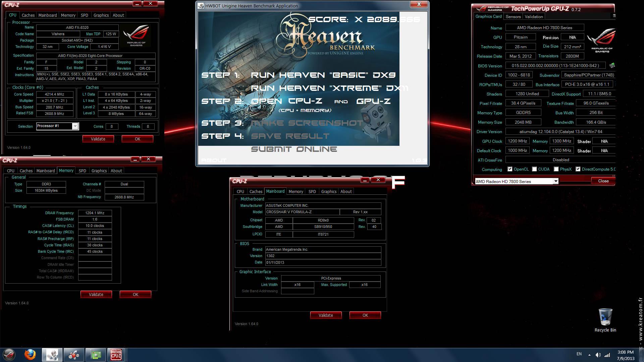Click the HWBOT Heaven window title icon

[x=201, y=6]
